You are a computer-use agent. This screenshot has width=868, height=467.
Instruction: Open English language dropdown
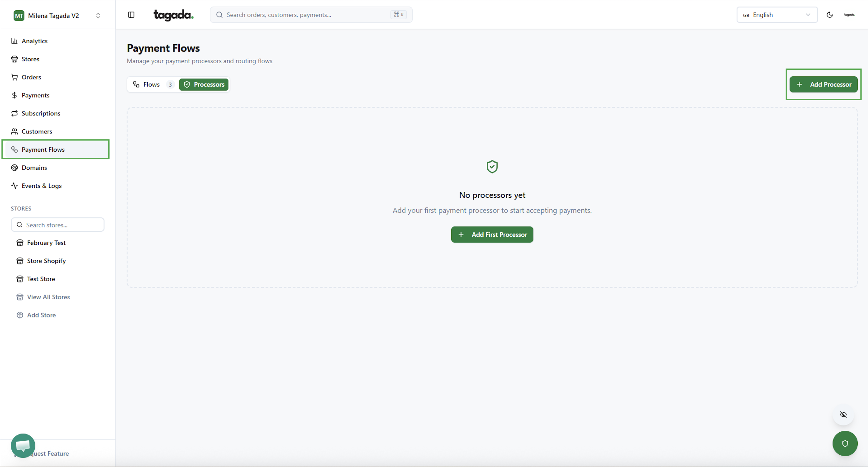(777, 15)
